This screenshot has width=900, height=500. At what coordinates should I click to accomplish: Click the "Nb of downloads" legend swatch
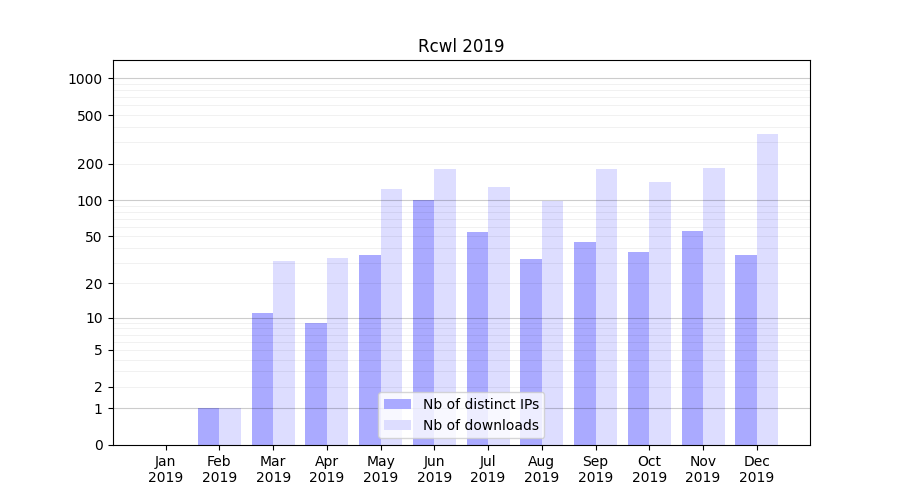click(x=397, y=425)
